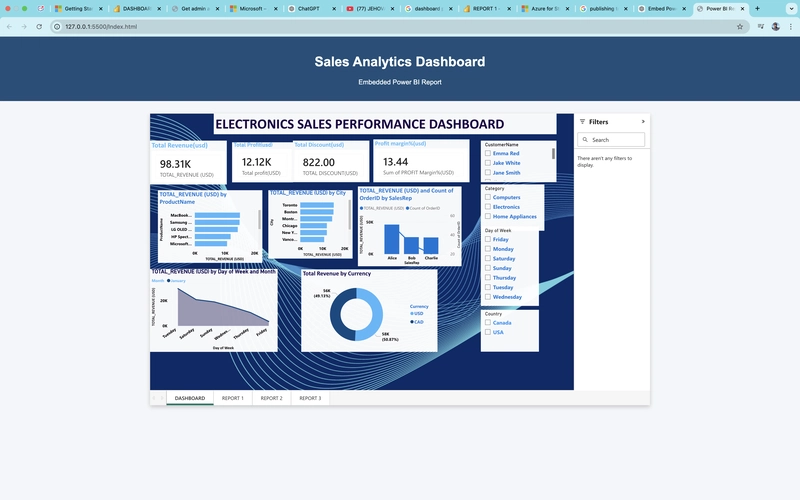The width and height of the screenshot is (800, 500).
Task: Click the 822.00 total discount value
Action: [x=319, y=162]
